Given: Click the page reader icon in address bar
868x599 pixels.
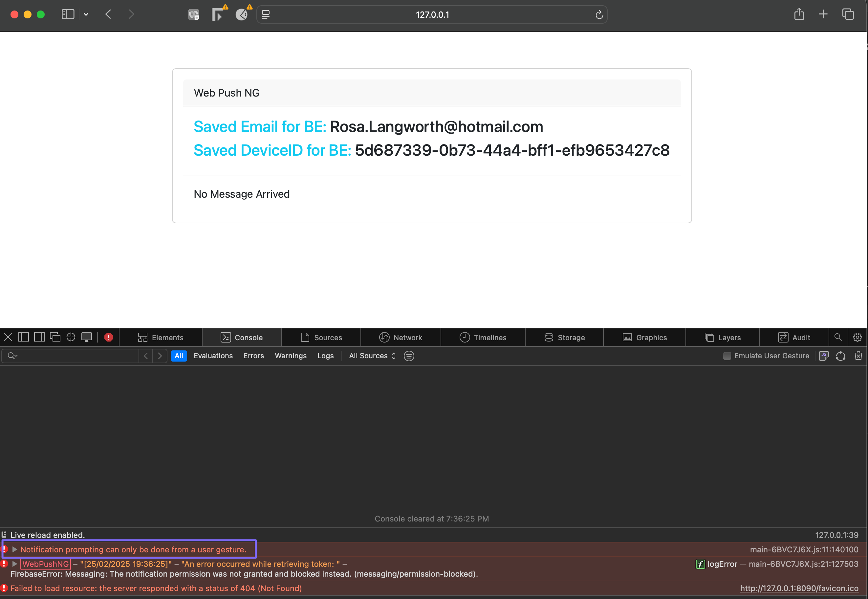Looking at the screenshot, I should click(266, 15).
